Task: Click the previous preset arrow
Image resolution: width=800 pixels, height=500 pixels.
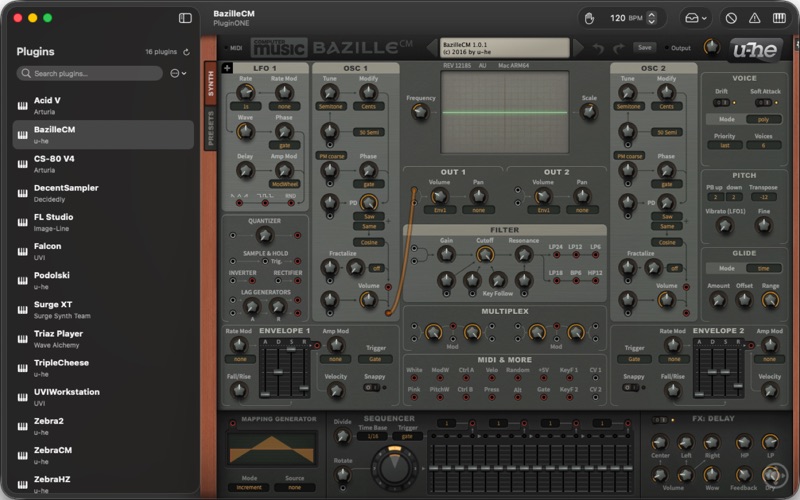Action: pos(432,48)
